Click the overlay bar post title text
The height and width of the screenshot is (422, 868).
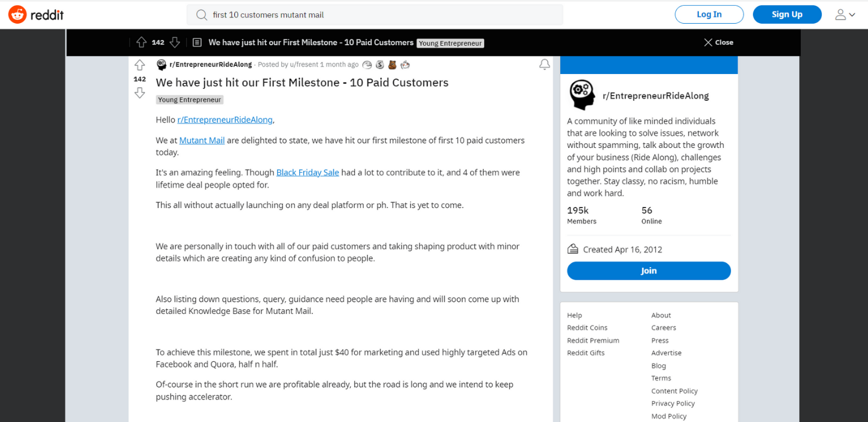tap(311, 42)
